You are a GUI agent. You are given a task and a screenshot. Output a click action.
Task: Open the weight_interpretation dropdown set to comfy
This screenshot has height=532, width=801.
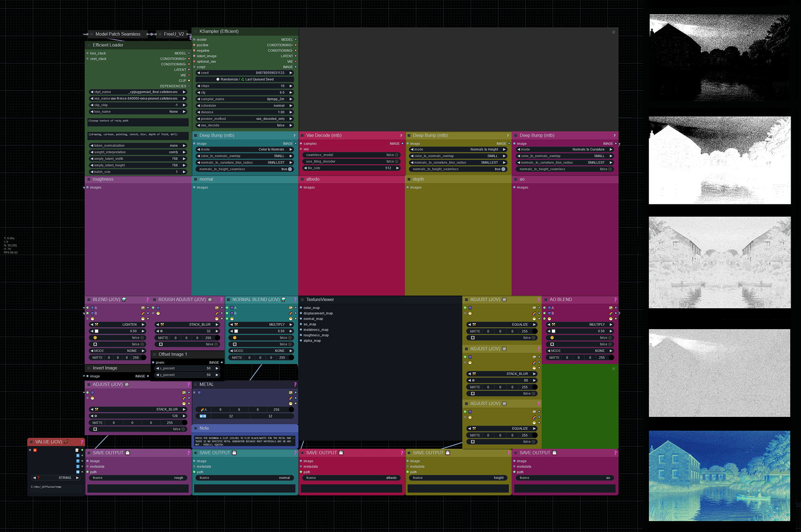[138, 152]
